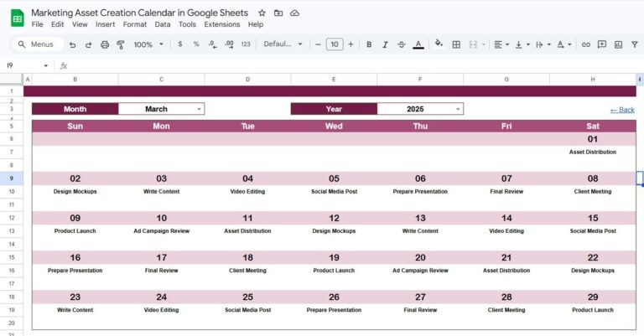Open the Format menu
644x336 pixels.
pos(135,24)
